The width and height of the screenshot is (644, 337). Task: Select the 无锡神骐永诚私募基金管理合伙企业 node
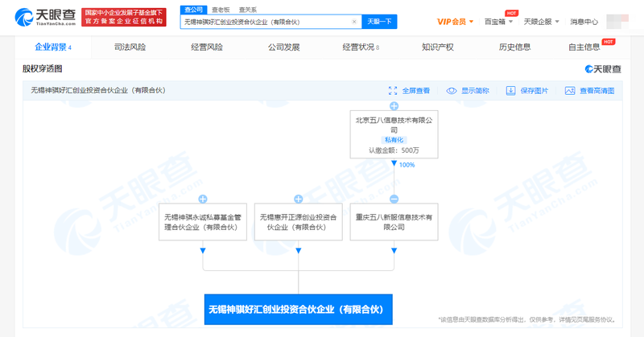coord(203,222)
